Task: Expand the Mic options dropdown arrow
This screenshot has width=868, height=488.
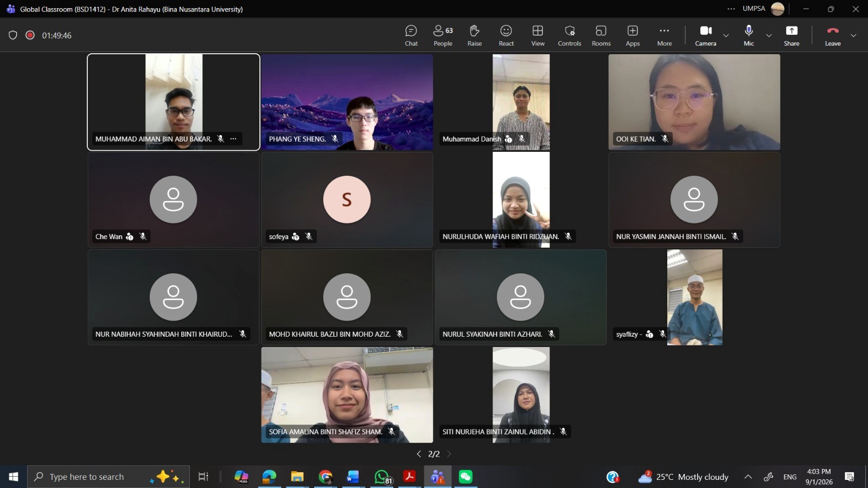Action: (x=769, y=36)
